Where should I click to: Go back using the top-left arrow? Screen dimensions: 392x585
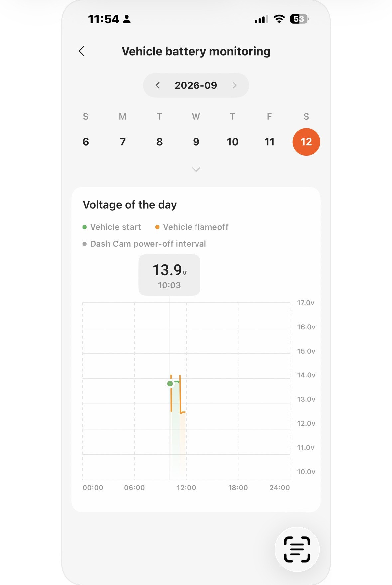[x=82, y=51]
